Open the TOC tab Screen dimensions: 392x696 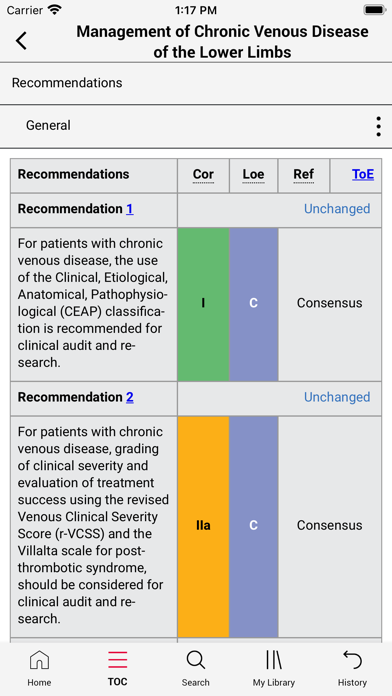118,660
